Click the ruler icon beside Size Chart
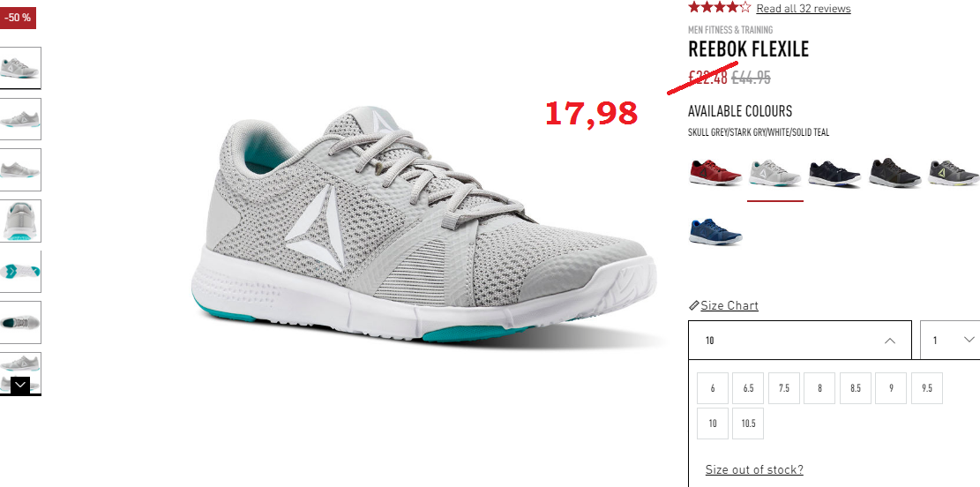This screenshot has width=980, height=487. pyautogui.click(x=693, y=306)
